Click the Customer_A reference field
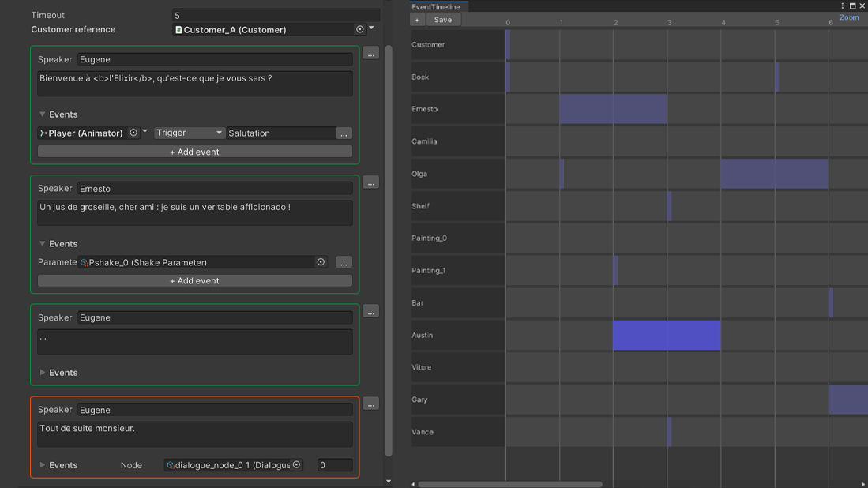This screenshot has width=868, height=488. (x=264, y=29)
